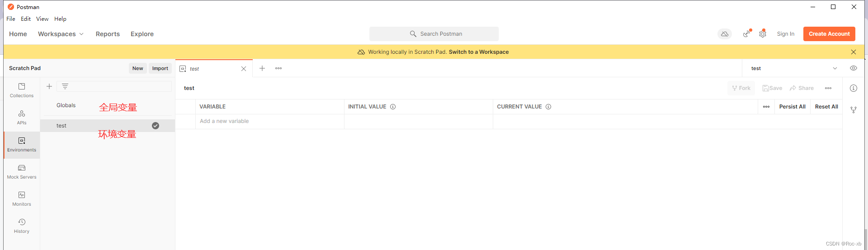This screenshot has height=250, width=868.
Task: Open the History sidebar panel
Action: click(x=22, y=226)
